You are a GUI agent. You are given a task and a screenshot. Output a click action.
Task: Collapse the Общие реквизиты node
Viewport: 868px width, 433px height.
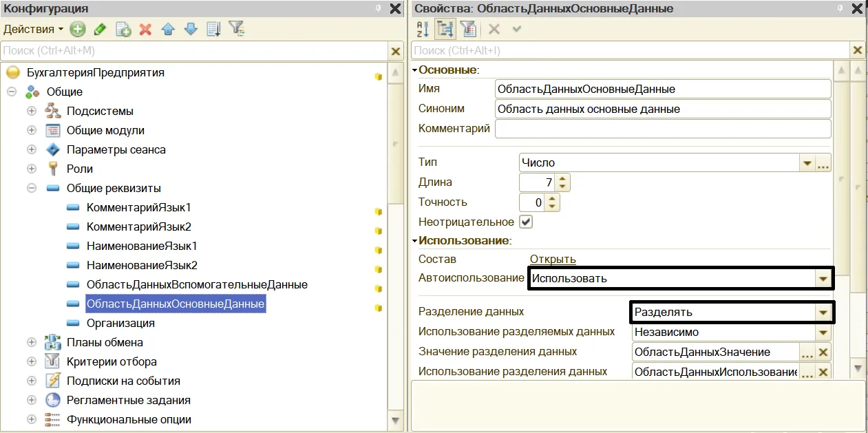click(32, 188)
